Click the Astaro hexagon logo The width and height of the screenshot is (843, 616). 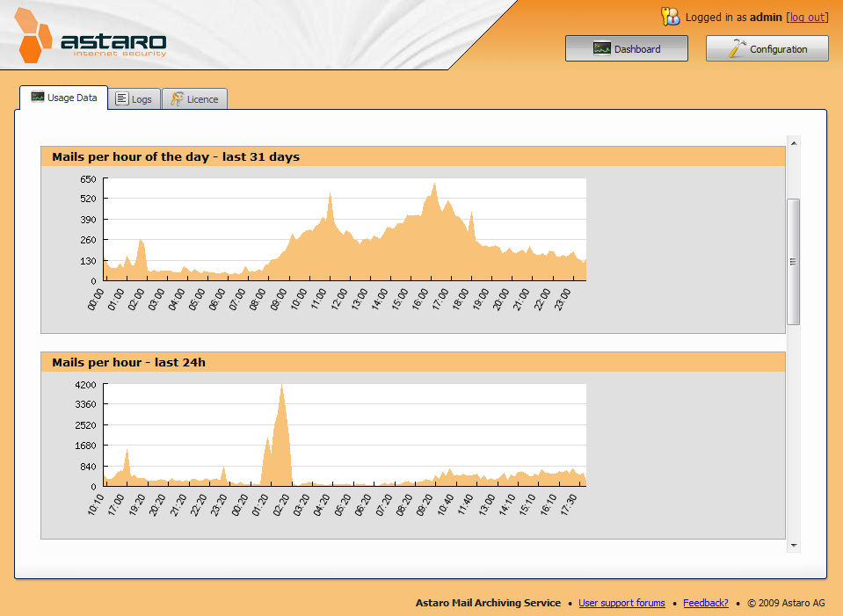[33, 35]
